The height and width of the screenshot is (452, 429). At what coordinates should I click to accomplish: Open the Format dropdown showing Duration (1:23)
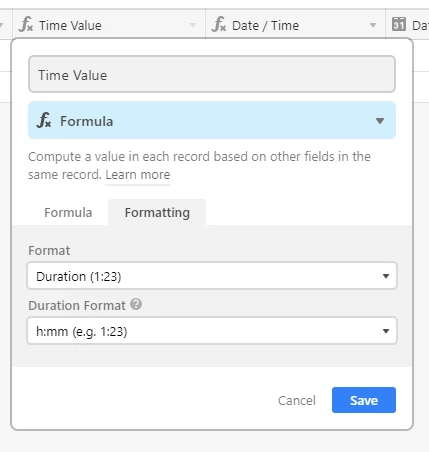pos(212,276)
